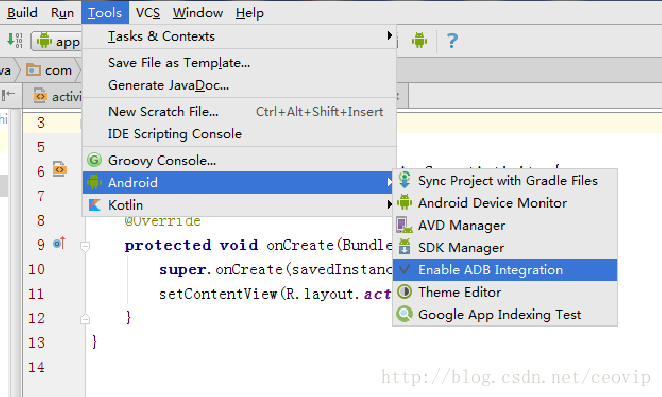662x397 pixels.
Task: Click line number 3 in gutter
Action: pyautogui.click(x=41, y=123)
